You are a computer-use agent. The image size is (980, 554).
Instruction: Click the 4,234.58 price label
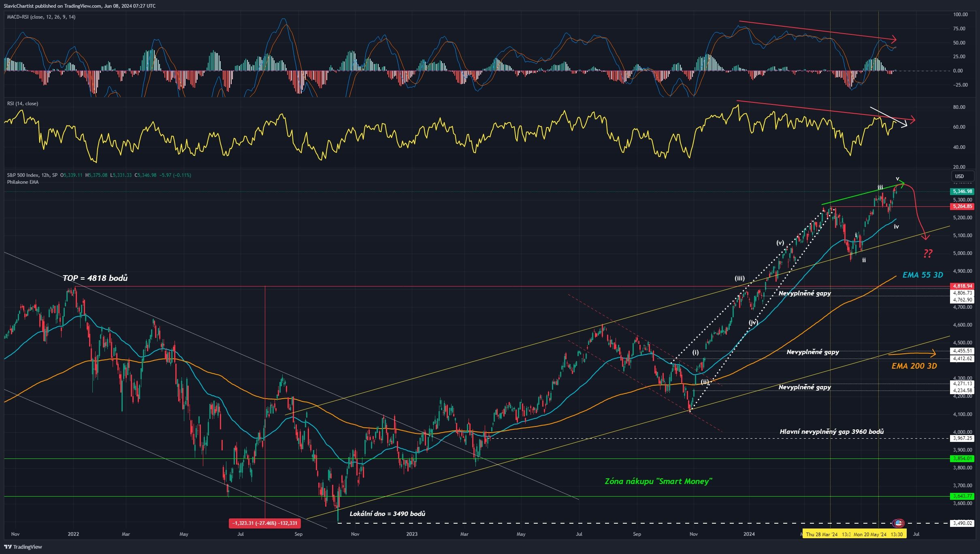(x=962, y=391)
